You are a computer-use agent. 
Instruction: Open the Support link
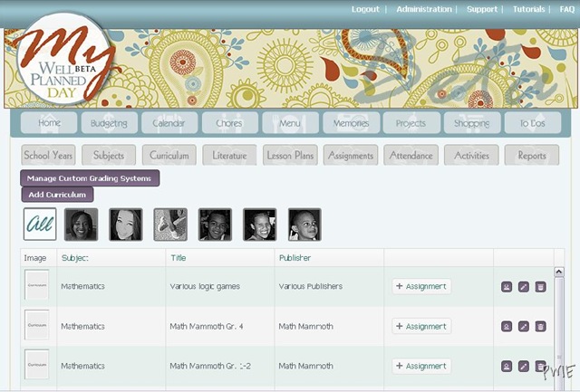[x=482, y=9]
